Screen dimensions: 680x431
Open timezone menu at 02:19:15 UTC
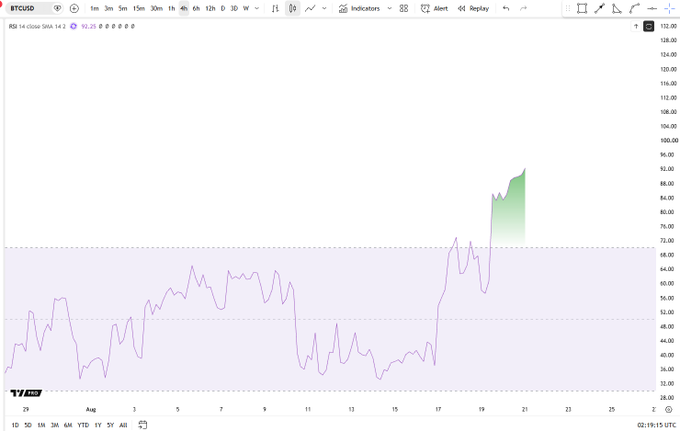657,425
